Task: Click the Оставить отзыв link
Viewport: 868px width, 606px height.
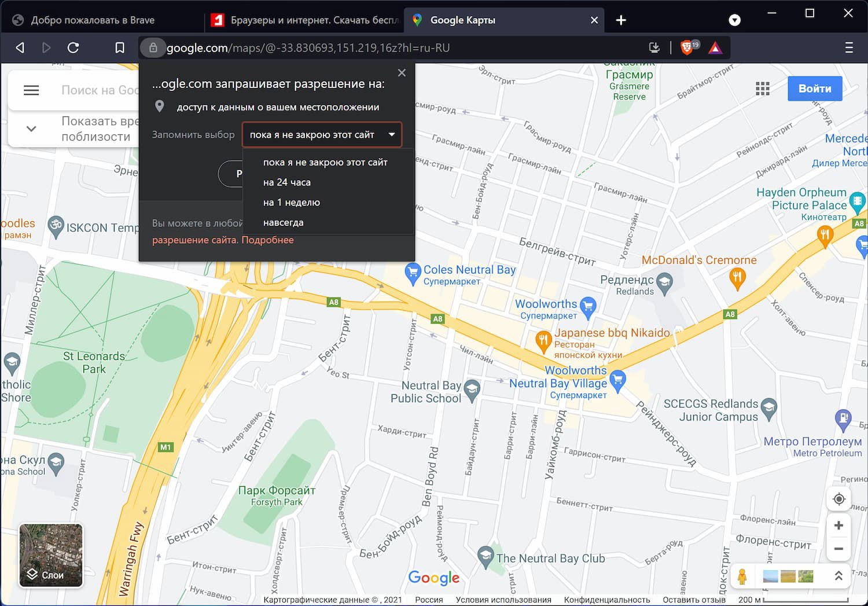Action: coord(694,600)
